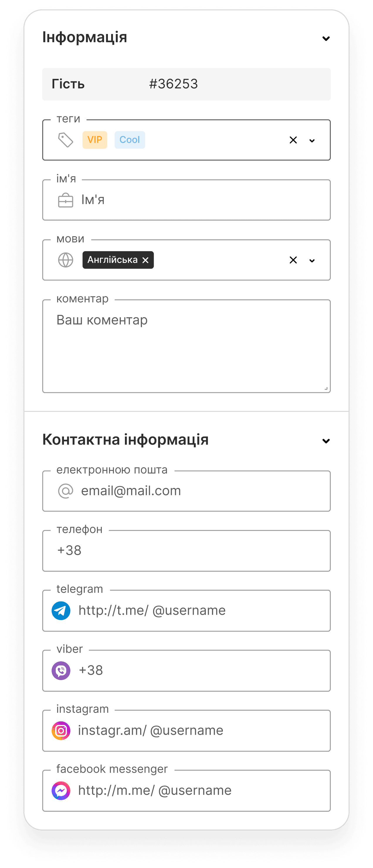Select the Cool tag chip
The width and height of the screenshot is (373, 868).
click(x=130, y=140)
